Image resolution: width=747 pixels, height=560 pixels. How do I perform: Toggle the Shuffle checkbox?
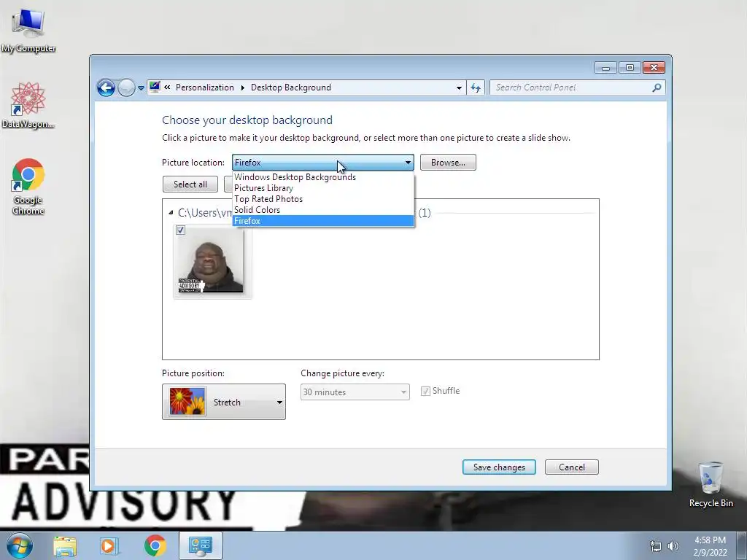point(425,392)
